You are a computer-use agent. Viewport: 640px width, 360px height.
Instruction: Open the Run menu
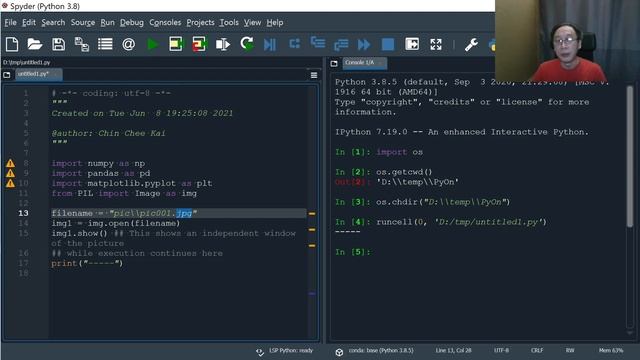[107, 22]
